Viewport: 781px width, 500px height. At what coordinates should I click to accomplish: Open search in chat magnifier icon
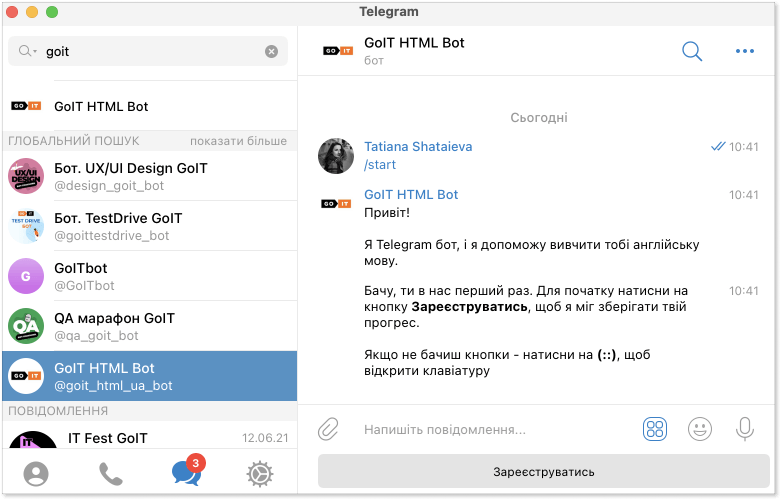[692, 51]
